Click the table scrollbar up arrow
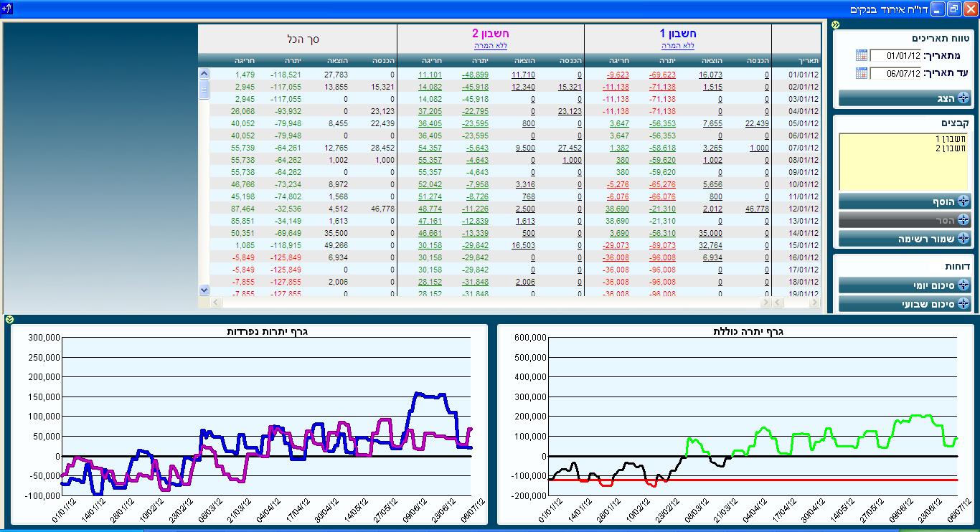 [x=204, y=73]
